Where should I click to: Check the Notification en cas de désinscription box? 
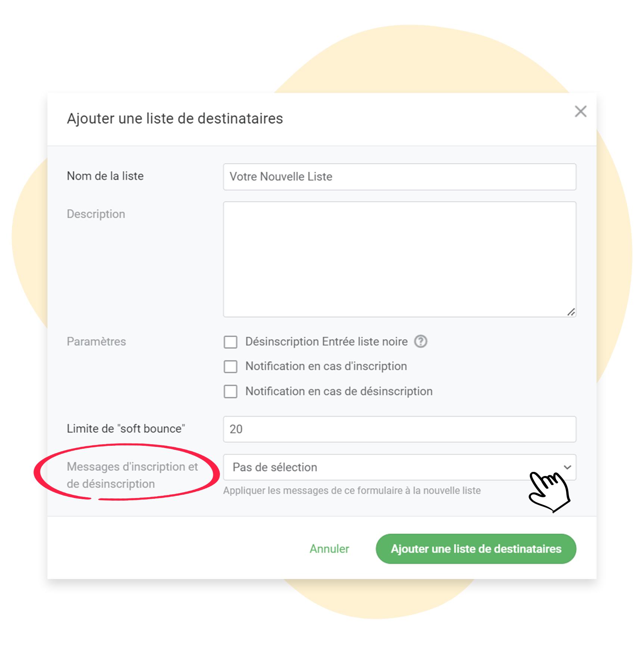pos(230,392)
